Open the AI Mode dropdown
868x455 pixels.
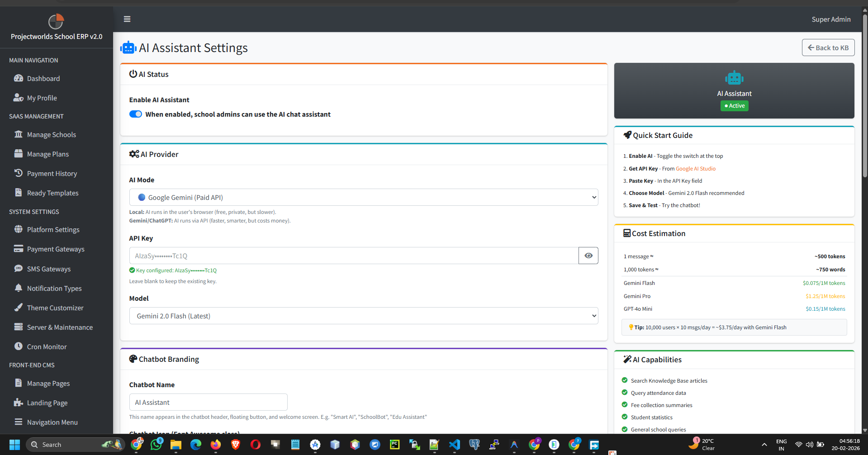pyautogui.click(x=363, y=197)
